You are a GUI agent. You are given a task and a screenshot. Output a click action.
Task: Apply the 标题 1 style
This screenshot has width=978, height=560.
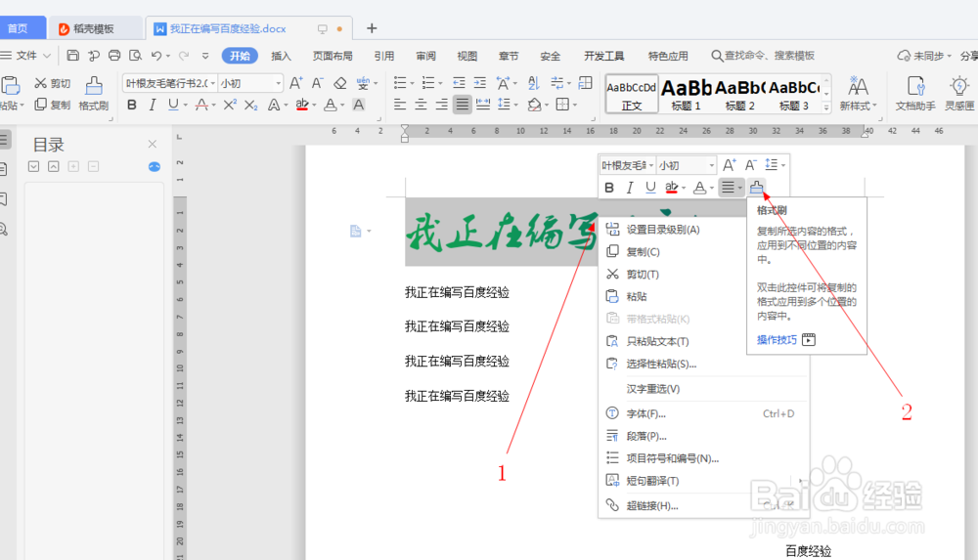click(x=686, y=94)
